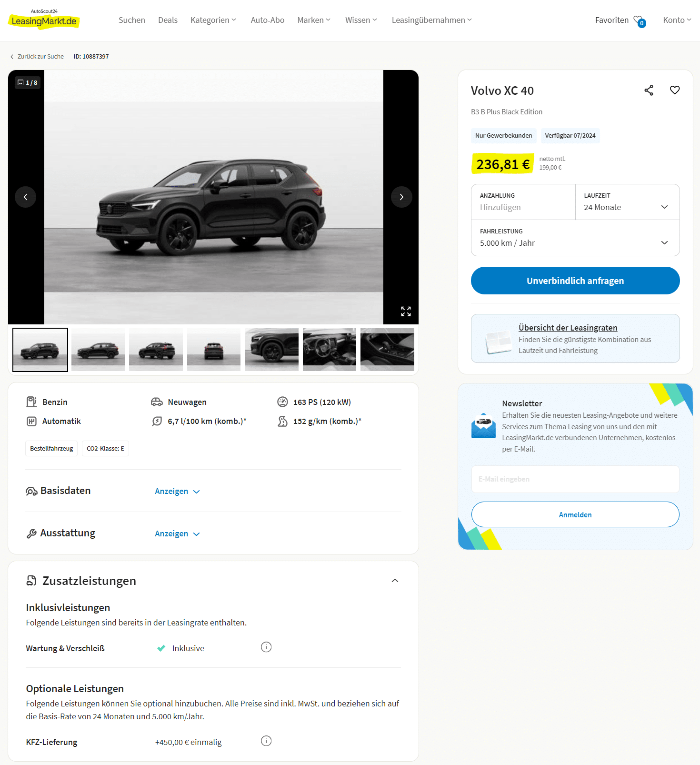Image resolution: width=700 pixels, height=765 pixels.
Task: Click the horsepower gauge icon
Action: point(282,402)
